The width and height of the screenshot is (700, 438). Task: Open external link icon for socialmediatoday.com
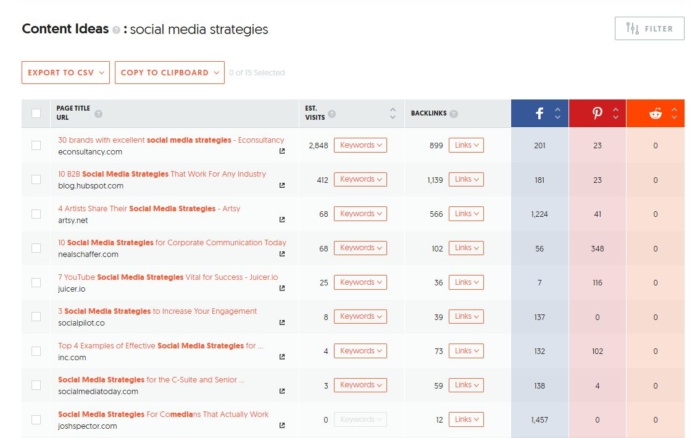282,391
